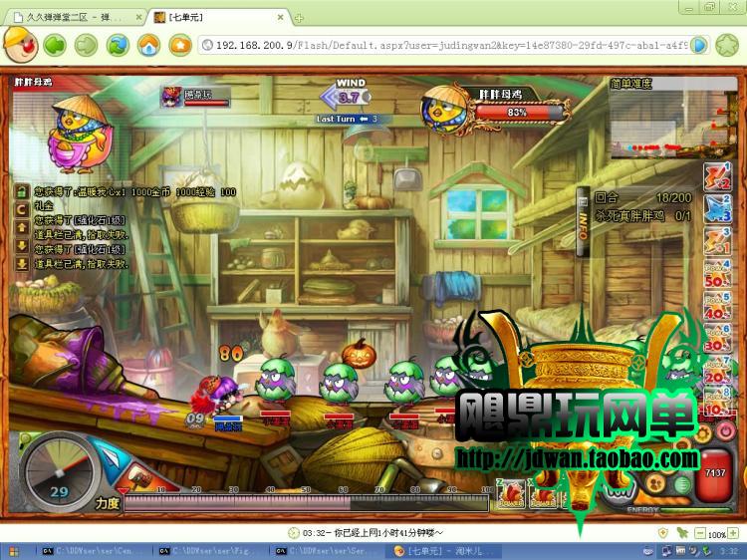Toggle the chat lock icon
This screenshot has width=747, height=560.
pos(22,191)
